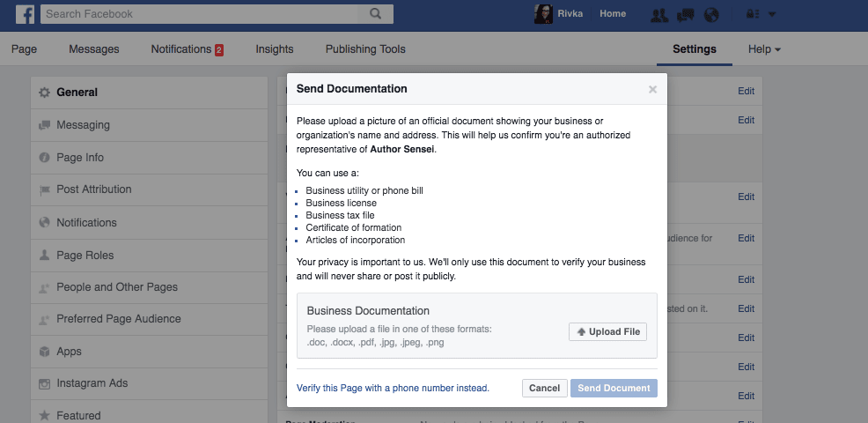868x423 pixels.
Task: Click the 'Business Documentation' heading
Action: click(368, 311)
